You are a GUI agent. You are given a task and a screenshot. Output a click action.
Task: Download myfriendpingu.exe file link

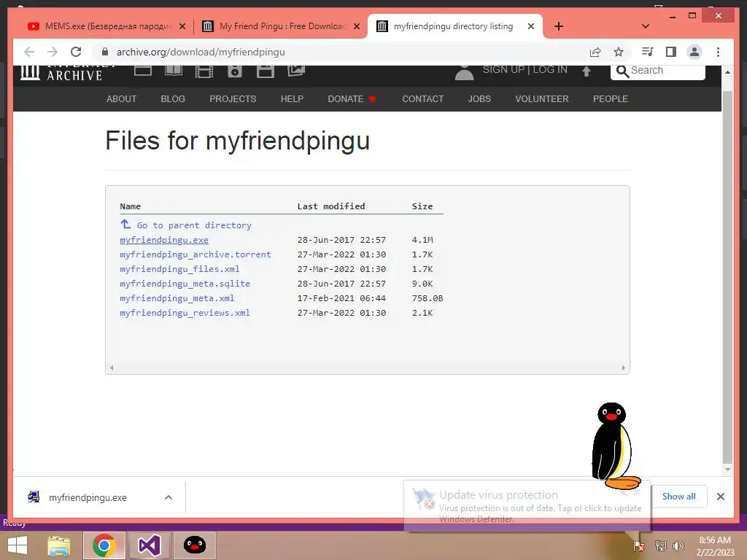(x=164, y=239)
